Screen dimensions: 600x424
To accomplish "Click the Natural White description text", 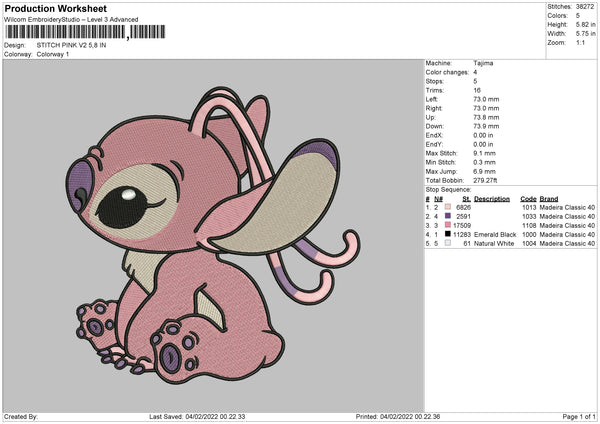I will pos(494,243).
